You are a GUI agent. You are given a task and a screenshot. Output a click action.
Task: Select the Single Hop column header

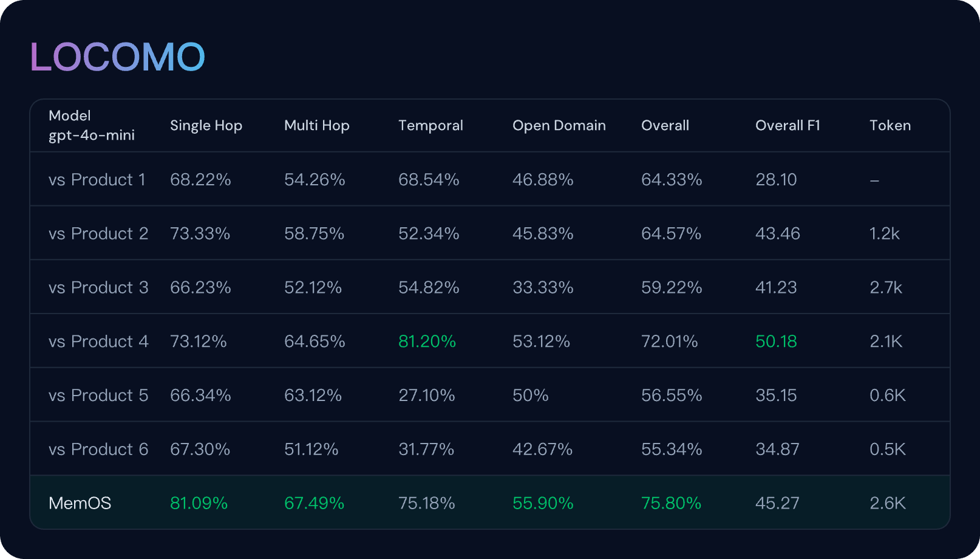pos(206,126)
